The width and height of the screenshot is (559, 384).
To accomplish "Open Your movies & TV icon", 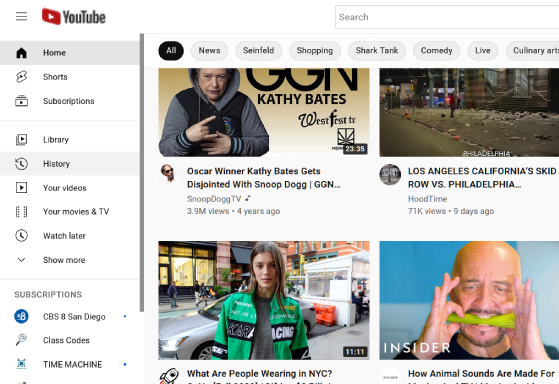I will [x=21, y=211].
